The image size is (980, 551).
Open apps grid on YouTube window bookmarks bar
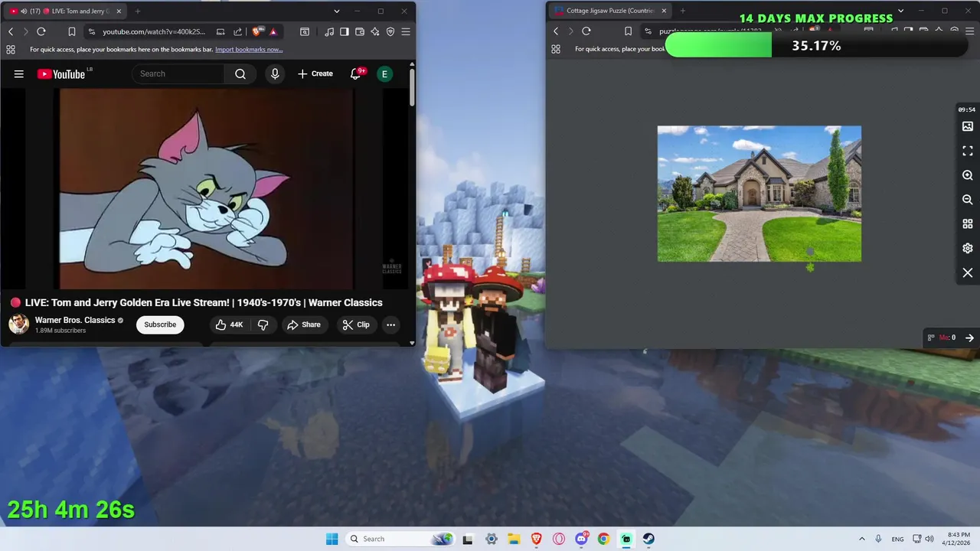tap(11, 49)
